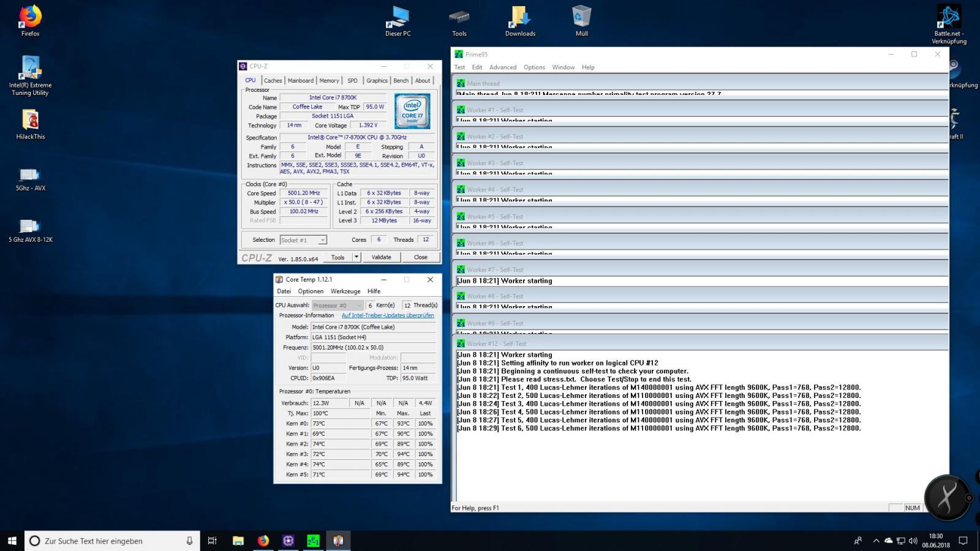980x551 pixels.
Task: Click the Worker #7 window icon
Action: pos(461,269)
